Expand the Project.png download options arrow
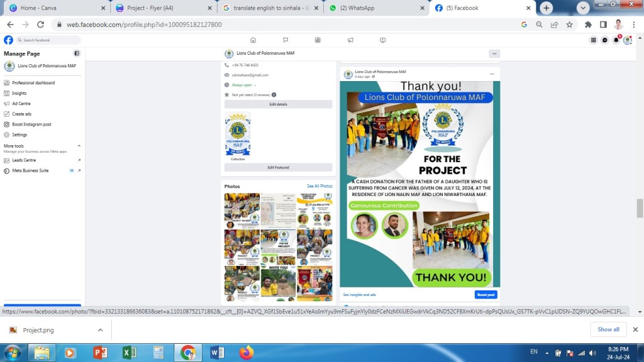The width and height of the screenshot is (644, 362). [x=100, y=330]
